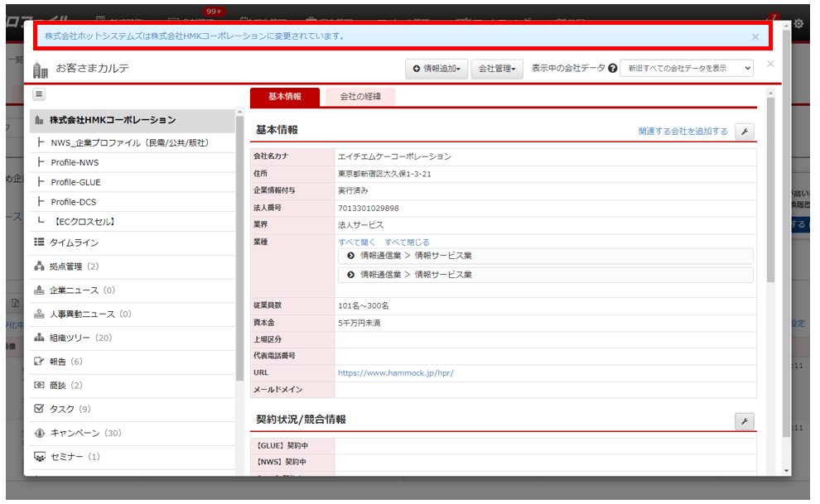Click the セミナー icon in sidebar
820x504 pixels.
click(x=40, y=457)
